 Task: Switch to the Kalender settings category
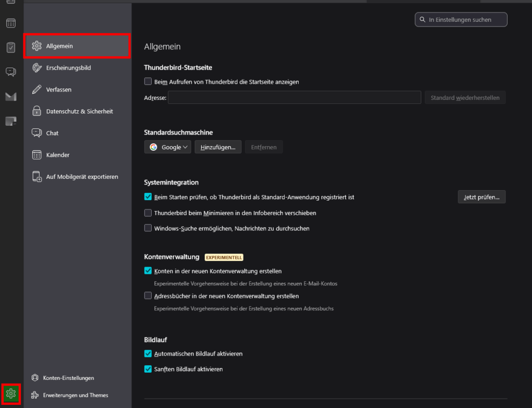click(58, 155)
